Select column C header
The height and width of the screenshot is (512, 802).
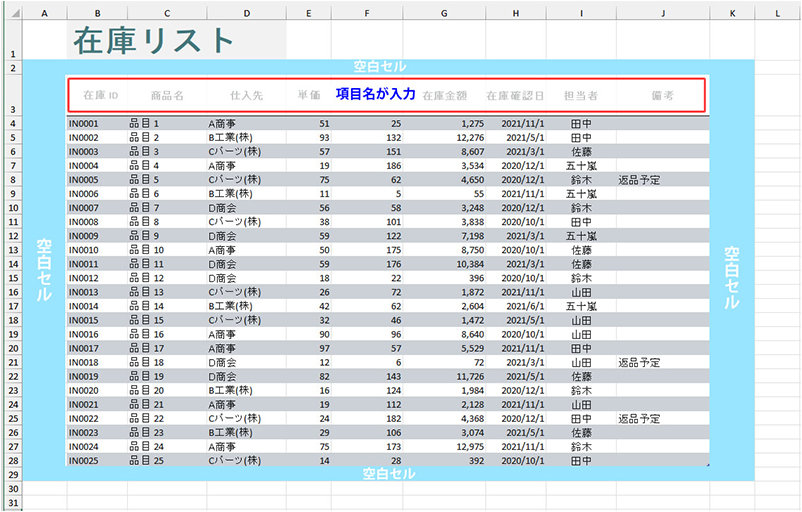click(x=167, y=14)
